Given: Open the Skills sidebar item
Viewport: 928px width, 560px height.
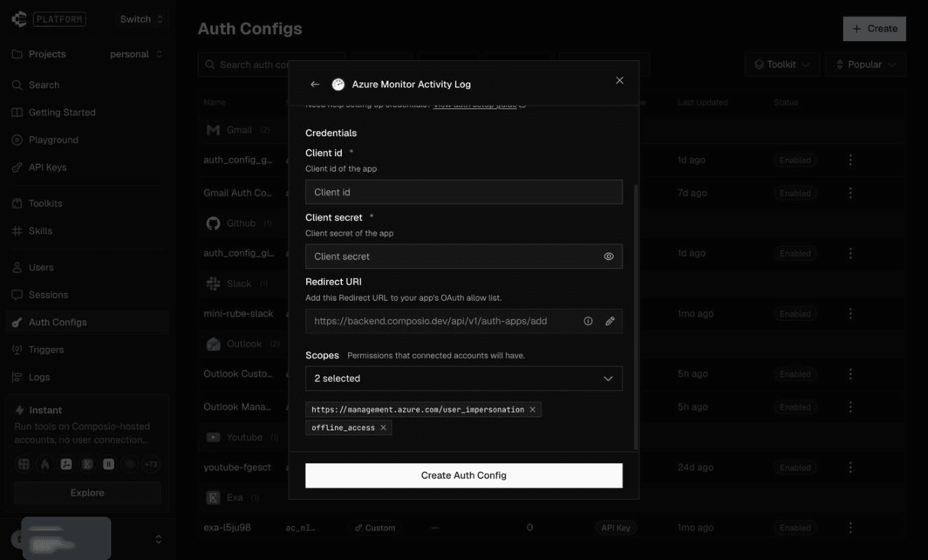Looking at the screenshot, I should tap(87, 231).
